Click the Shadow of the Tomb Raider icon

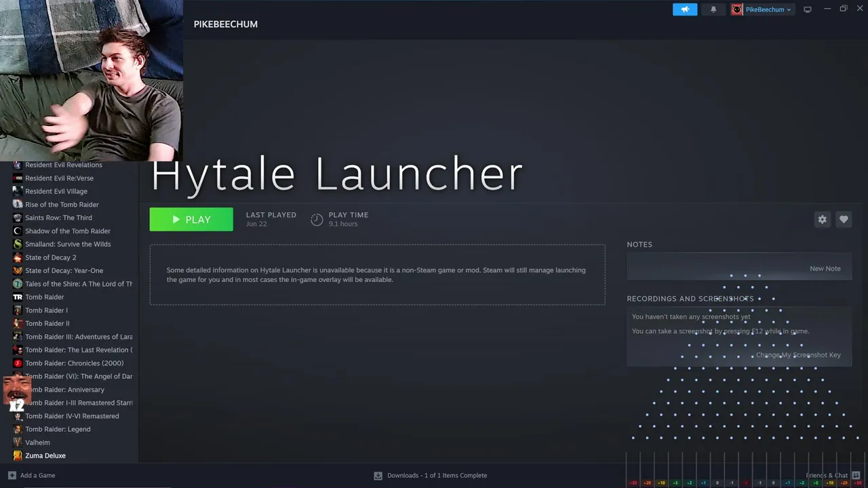coord(18,231)
